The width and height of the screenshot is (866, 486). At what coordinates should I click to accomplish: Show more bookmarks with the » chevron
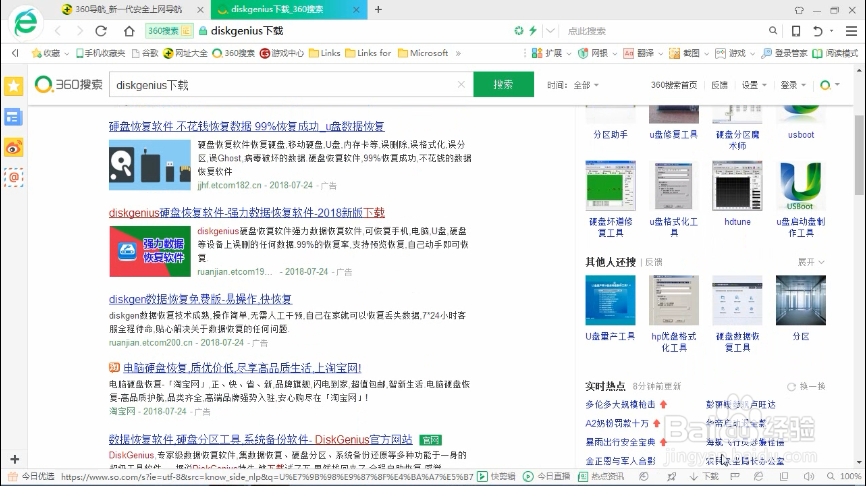click(x=458, y=53)
